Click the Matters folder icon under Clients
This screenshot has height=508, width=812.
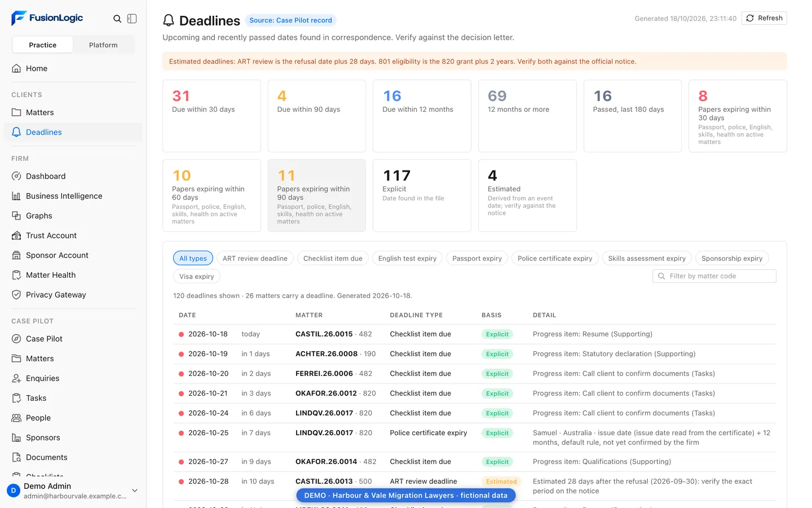click(x=16, y=112)
